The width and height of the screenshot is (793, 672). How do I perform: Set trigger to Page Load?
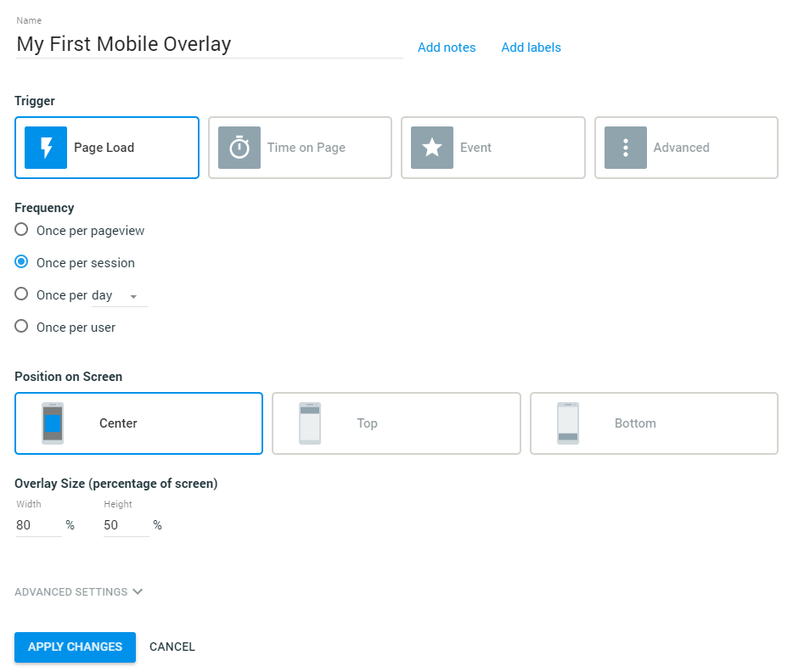click(107, 148)
